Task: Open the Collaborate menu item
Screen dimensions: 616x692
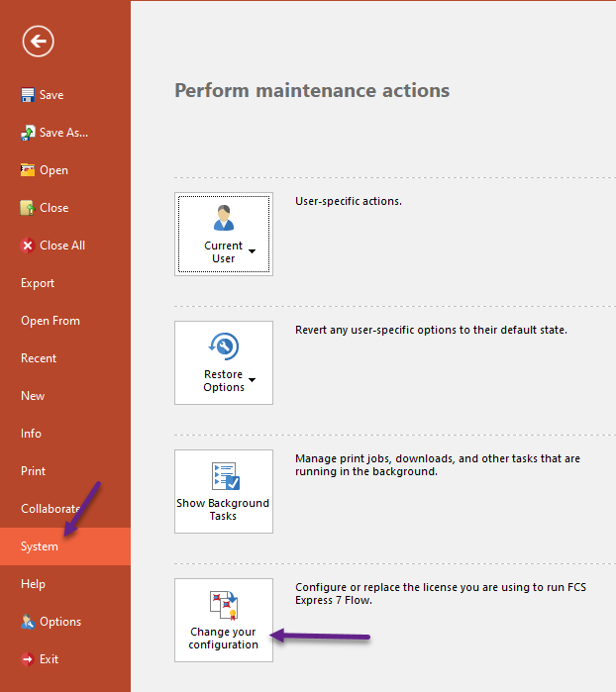Action: pos(51,509)
